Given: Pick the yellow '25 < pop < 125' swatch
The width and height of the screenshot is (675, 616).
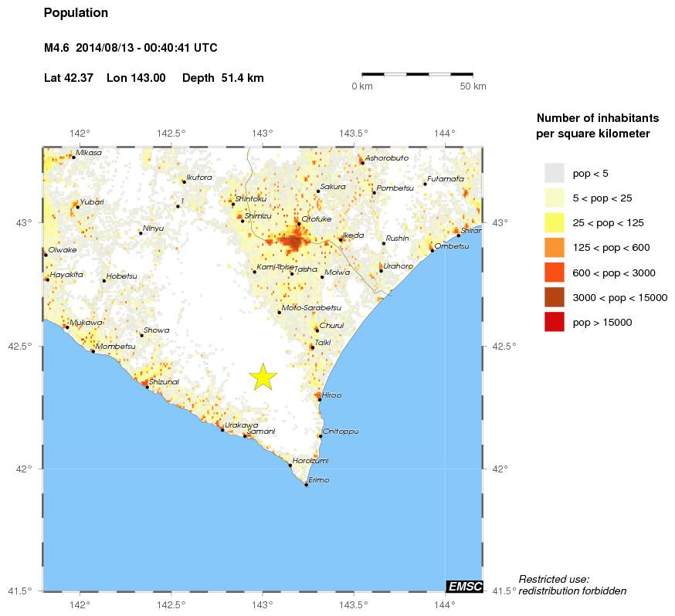Looking at the screenshot, I should (554, 222).
